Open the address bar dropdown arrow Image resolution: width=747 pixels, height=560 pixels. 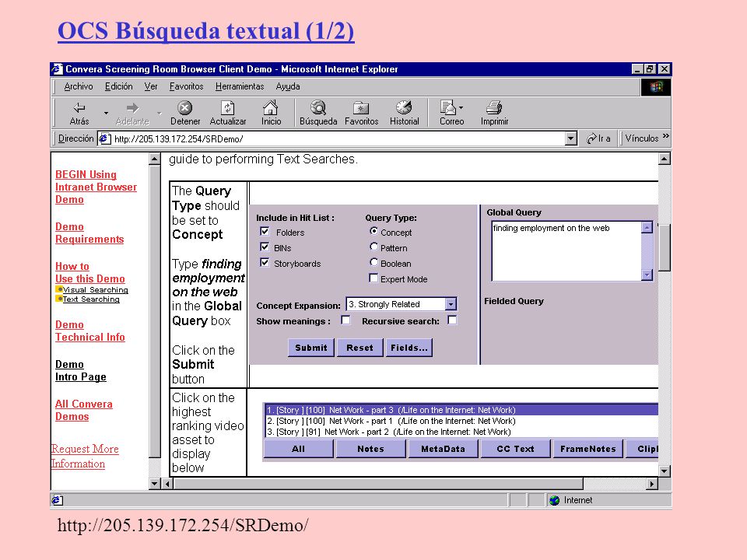(570, 138)
